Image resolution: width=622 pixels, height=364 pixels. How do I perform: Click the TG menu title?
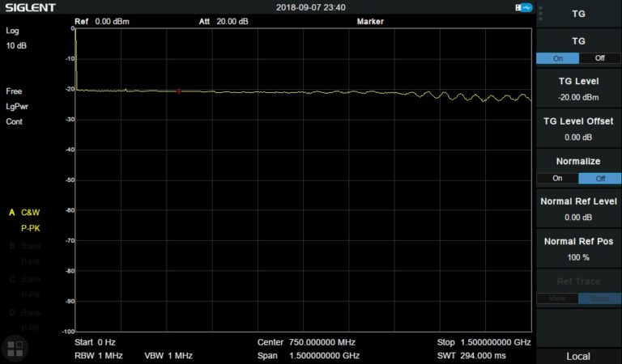tap(578, 14)
